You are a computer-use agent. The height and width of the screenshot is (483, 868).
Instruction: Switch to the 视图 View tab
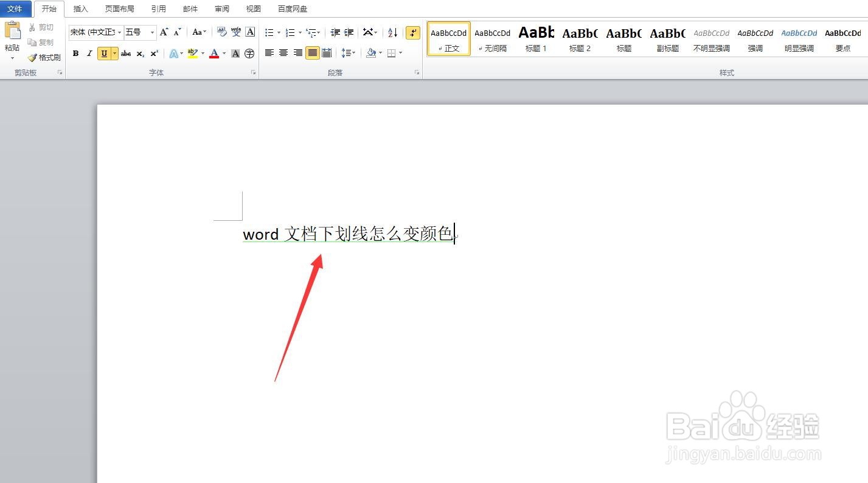254,9
